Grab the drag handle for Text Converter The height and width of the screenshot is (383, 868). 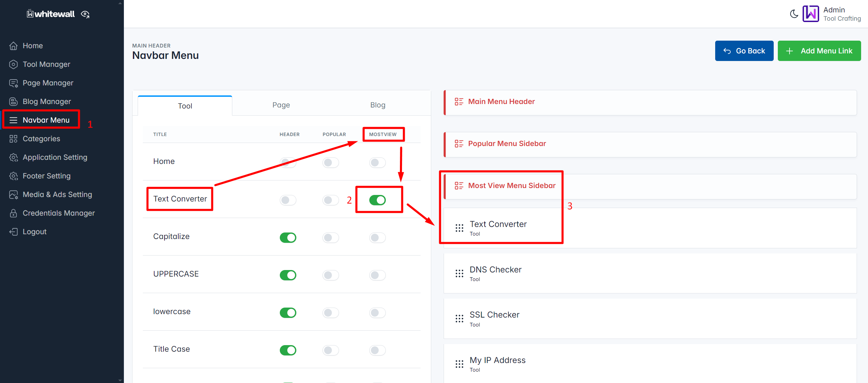coord(459,228)
